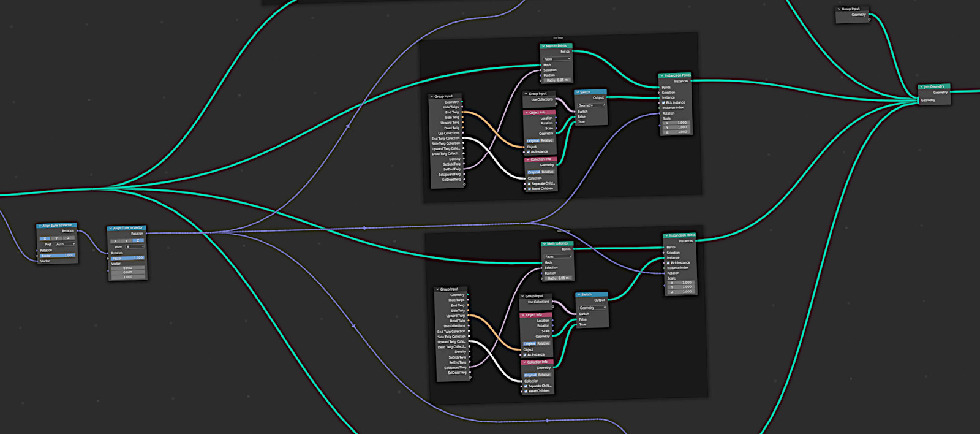Collapse Mesh to Points node in lower frame
Viewport: 980px width, 434px height.
[545, 244]
